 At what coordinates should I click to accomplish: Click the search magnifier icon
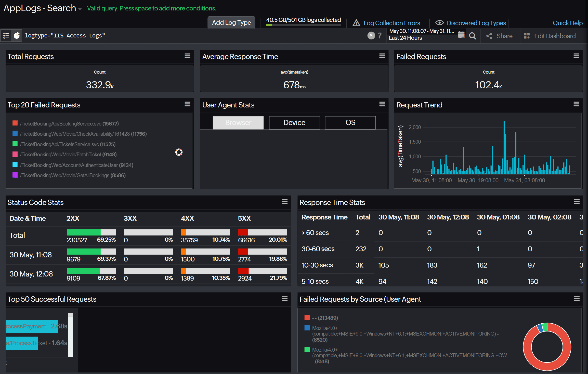(473, 36)
